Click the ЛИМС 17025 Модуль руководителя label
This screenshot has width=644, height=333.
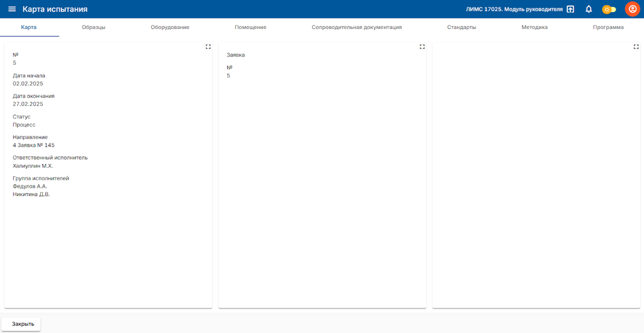pos(514,9)
